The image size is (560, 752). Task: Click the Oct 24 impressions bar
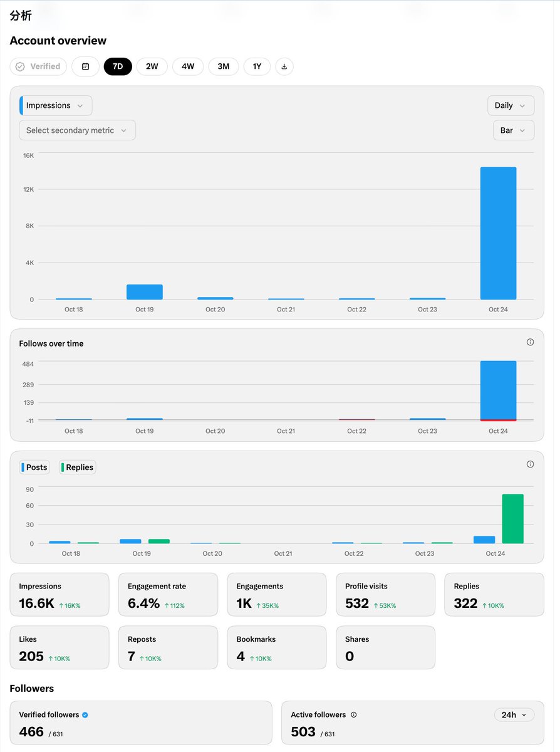point(499,233)
